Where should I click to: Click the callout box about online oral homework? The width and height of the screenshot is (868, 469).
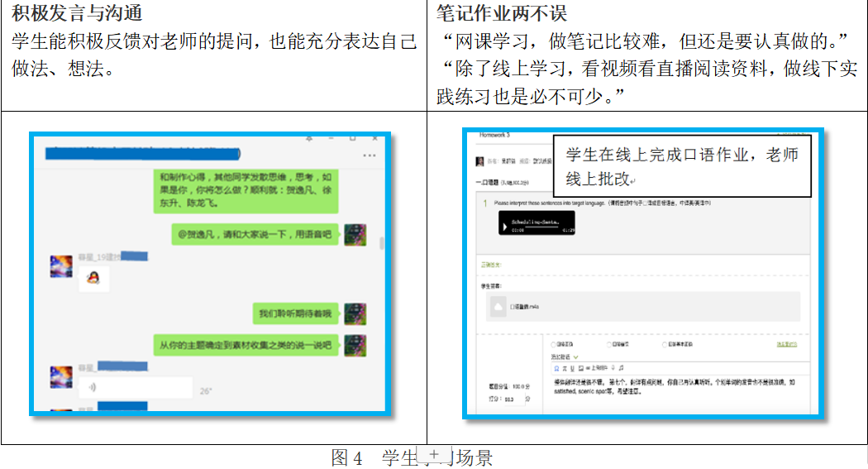(x=681, y=165)
